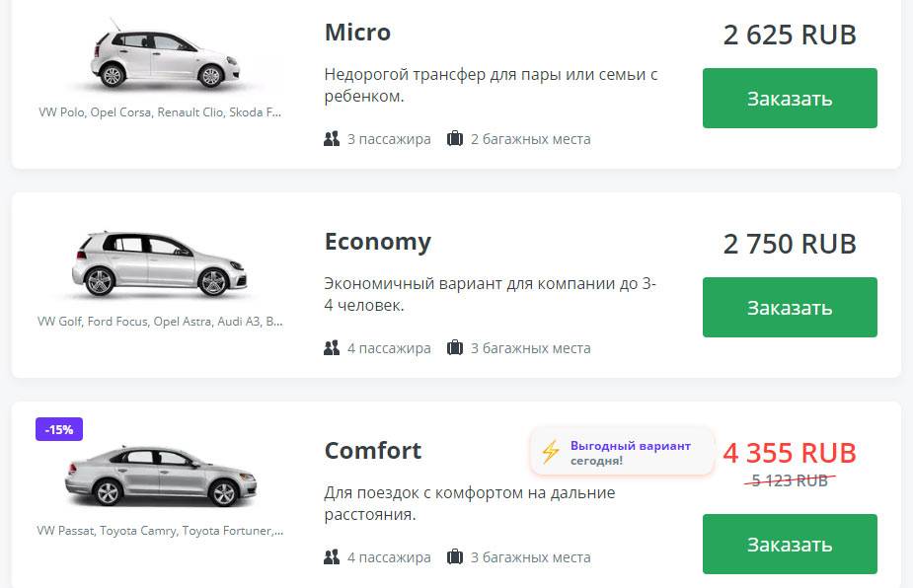Open the Economy class title

click(x=378, y=242)
